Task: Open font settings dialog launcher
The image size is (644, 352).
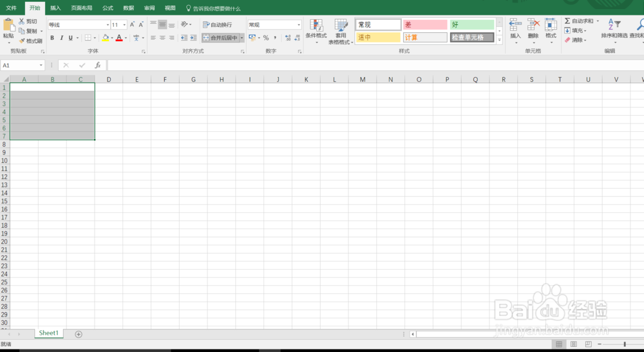Action: [x=144, y=51]
